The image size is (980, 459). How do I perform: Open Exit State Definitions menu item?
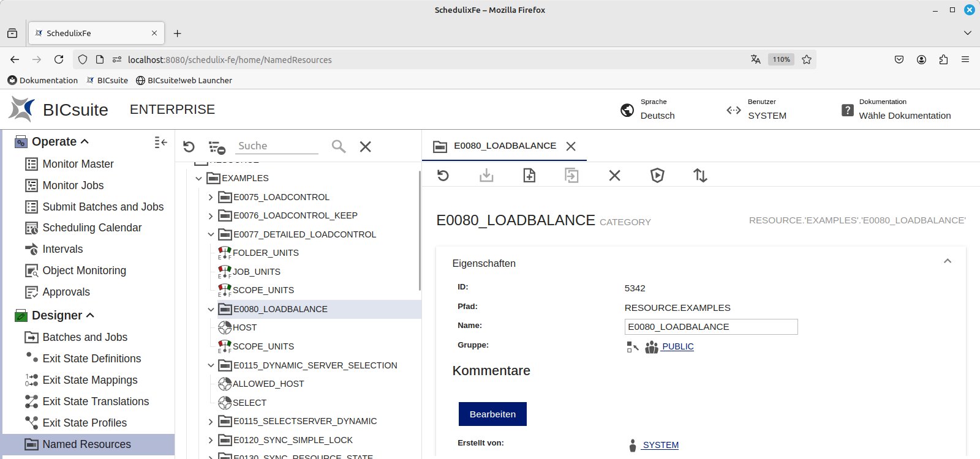coord(91,359)
